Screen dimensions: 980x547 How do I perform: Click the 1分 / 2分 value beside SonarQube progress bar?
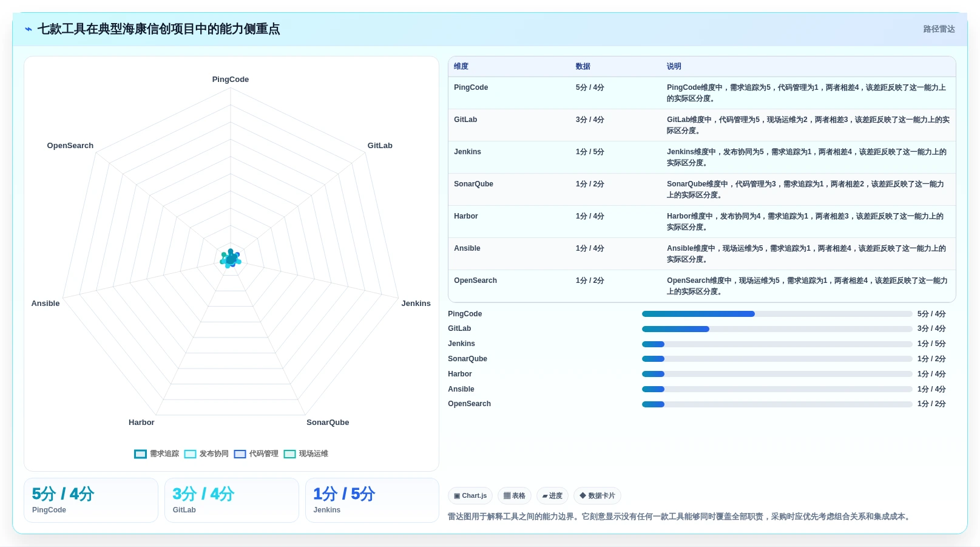click(931, 359)
